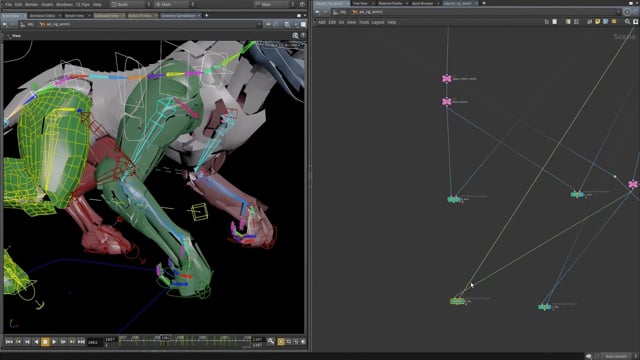The height and width of the screenshot is (360, 640).
Task: Step forward one frame
Action: pos(63,342)
